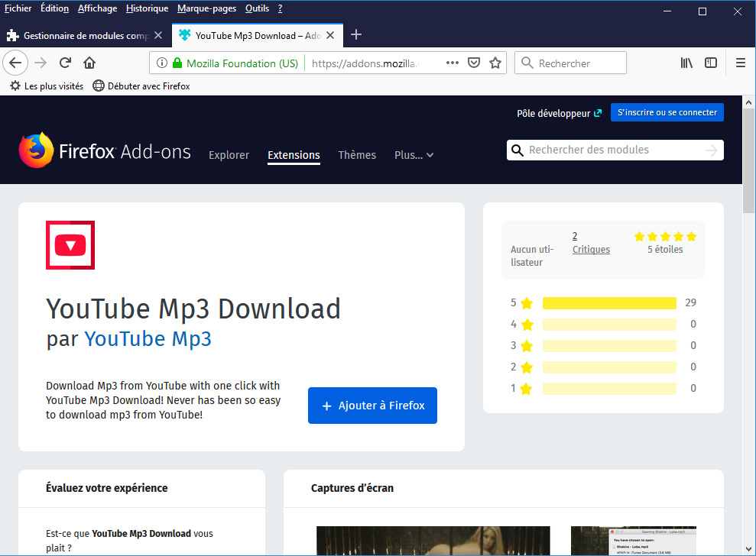Click the address bar URL
The height and width of the screenshot is (556, 756).
[365, 63]
